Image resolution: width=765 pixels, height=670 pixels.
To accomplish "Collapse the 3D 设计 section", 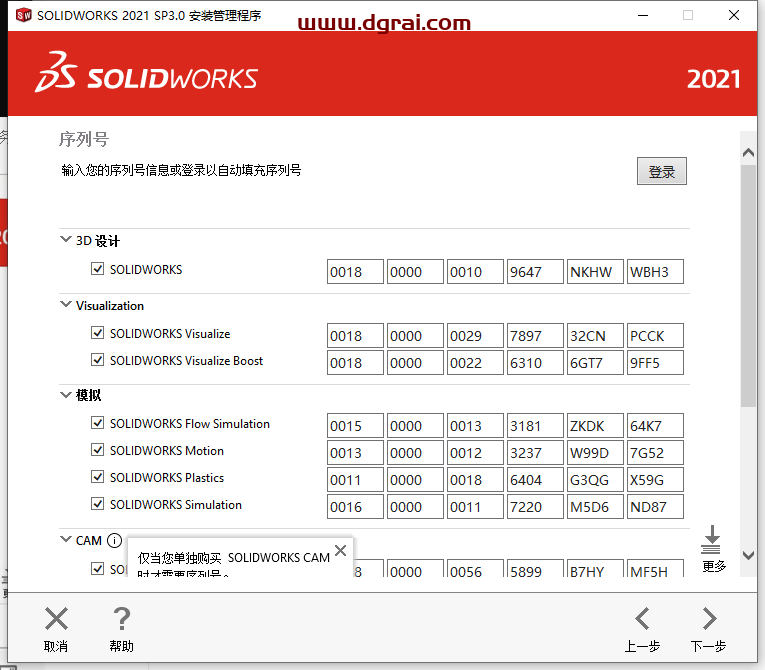I will click(x=65, y=239).
